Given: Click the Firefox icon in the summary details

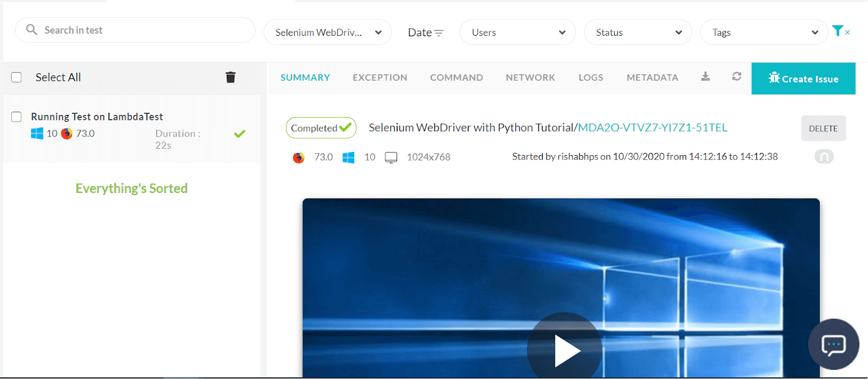Looking at the screenshot, I should [x=298, y=157].
